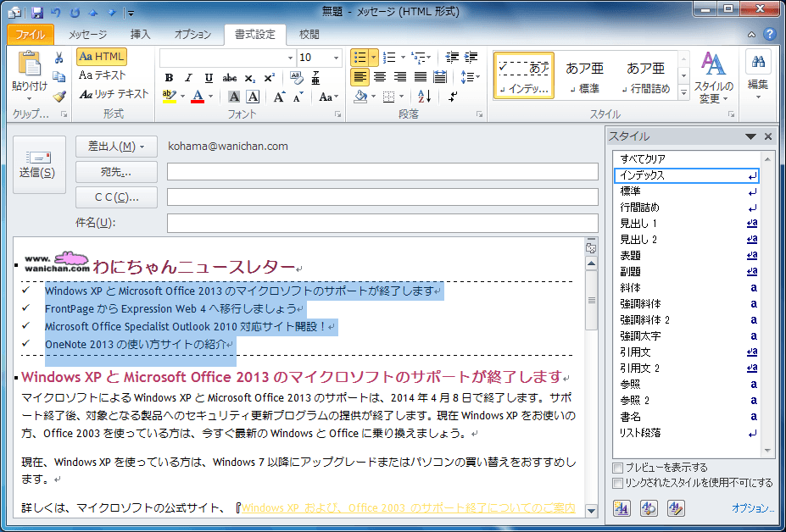Click the 宛先... button
This screenshot has height=532, width=786.
116,172
